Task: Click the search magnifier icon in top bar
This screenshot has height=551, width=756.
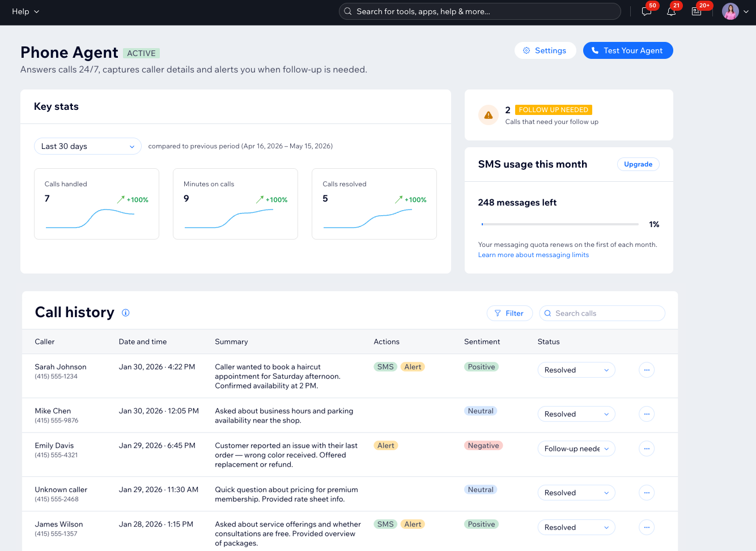Action: [348, 11]
